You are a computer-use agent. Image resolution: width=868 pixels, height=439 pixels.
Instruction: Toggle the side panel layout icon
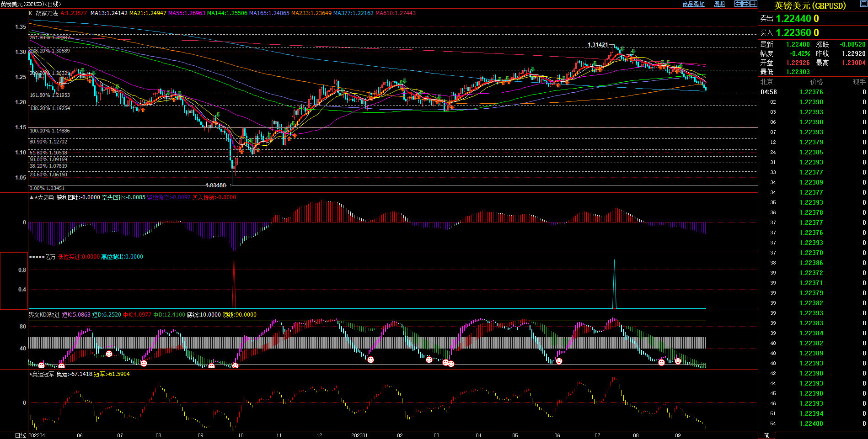pos(753,4)
